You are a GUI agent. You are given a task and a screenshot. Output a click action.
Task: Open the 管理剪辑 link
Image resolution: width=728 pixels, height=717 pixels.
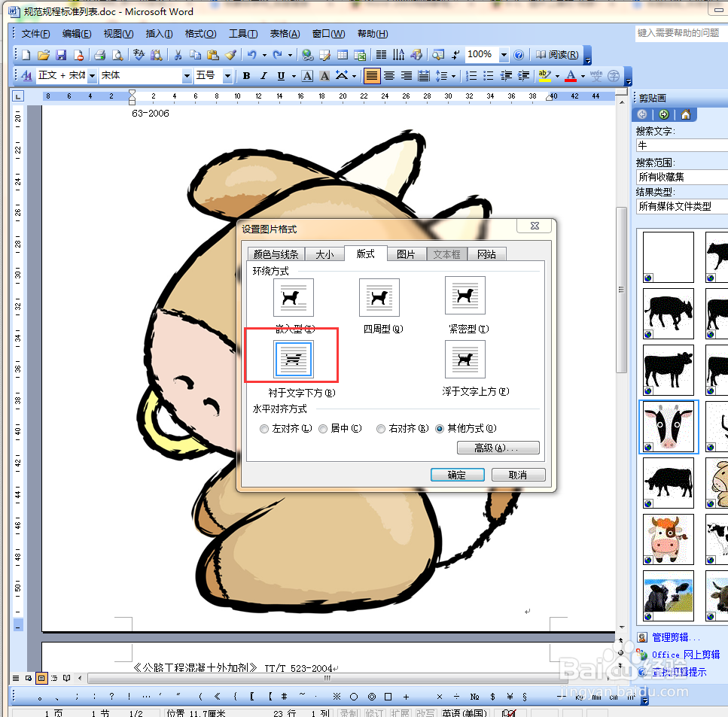[x=675, y=637]
